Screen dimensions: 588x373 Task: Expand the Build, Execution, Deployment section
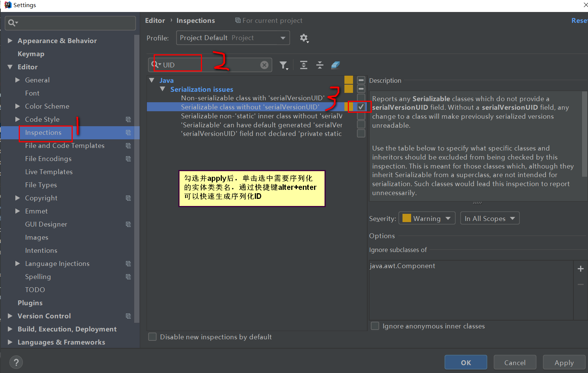[10, 329]
